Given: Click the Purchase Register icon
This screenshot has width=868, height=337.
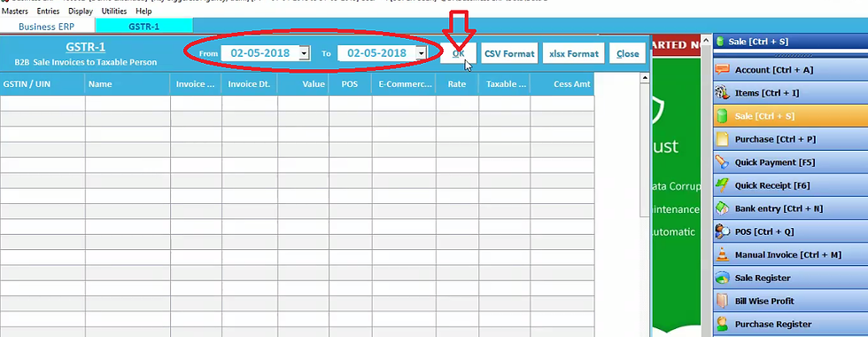Looking at the screenshot, I should click(722, 325).
